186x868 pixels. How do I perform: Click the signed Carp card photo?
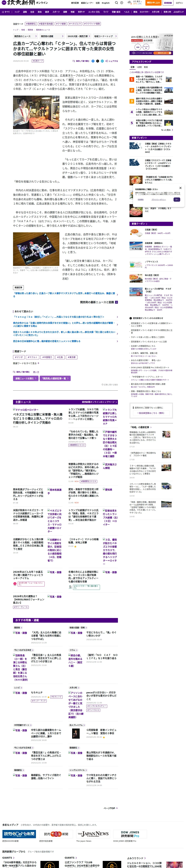[36, 249]
